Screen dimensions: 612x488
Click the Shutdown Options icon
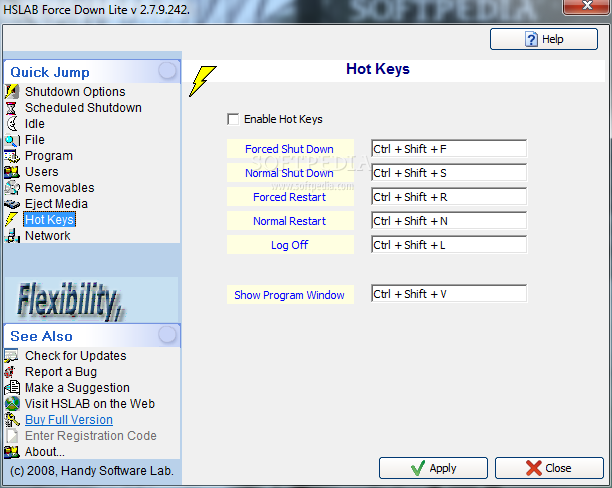(x=12, y=92)
